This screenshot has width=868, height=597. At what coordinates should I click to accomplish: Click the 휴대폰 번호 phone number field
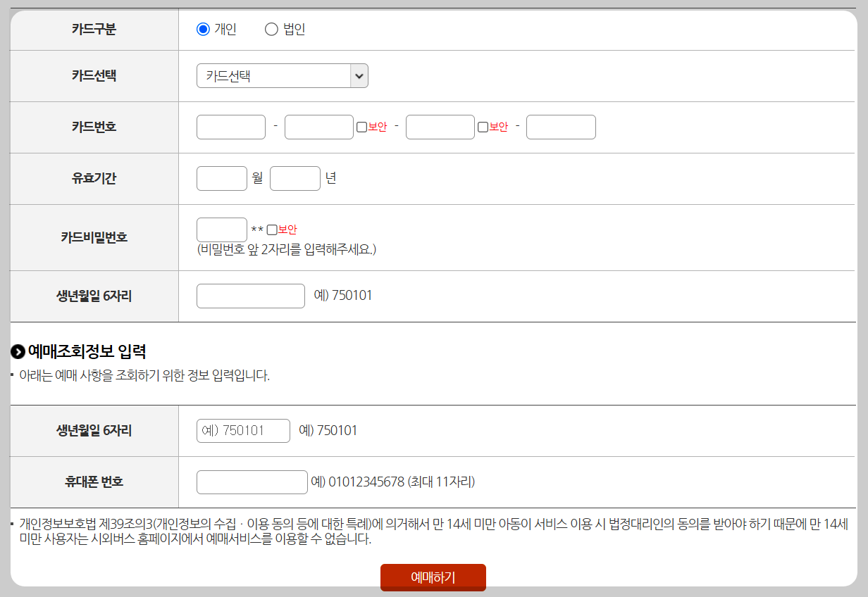(x=252, y=482)
